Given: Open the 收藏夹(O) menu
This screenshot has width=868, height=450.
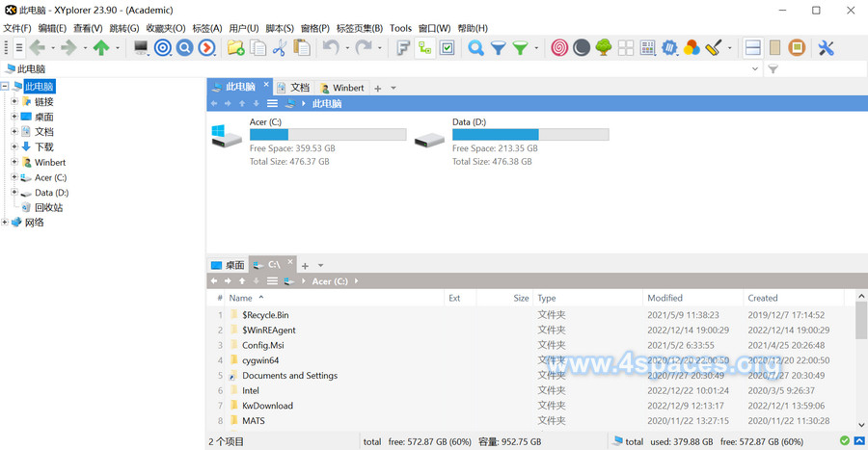Looking at the screenshot, I should 165,28.
